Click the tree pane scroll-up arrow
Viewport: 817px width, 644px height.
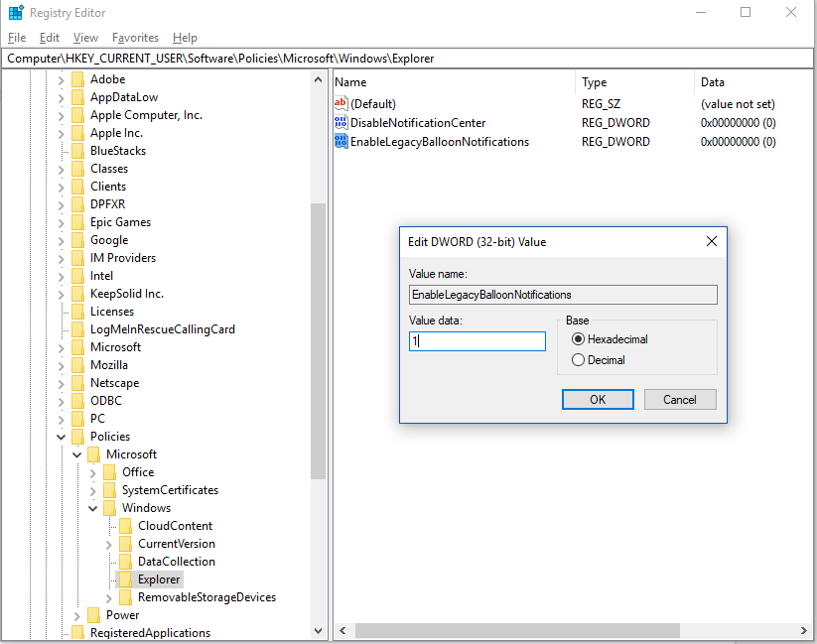pyautogui.click(x=318, y=79)
